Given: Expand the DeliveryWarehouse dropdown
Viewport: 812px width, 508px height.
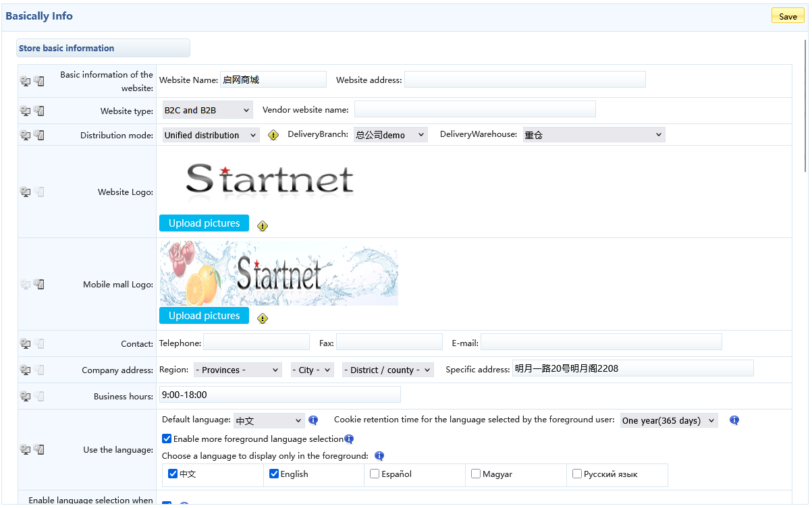Looking at the screenshot, I should (593, 135).
